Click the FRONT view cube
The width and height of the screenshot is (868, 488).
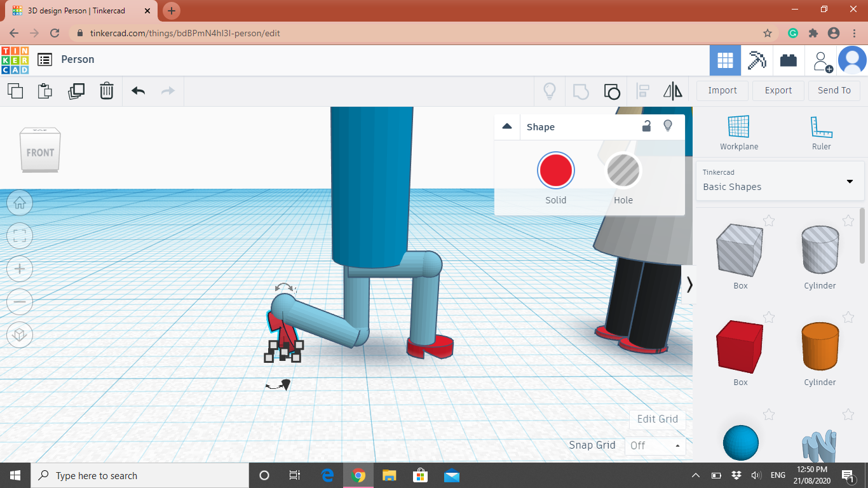click(41, 150)
